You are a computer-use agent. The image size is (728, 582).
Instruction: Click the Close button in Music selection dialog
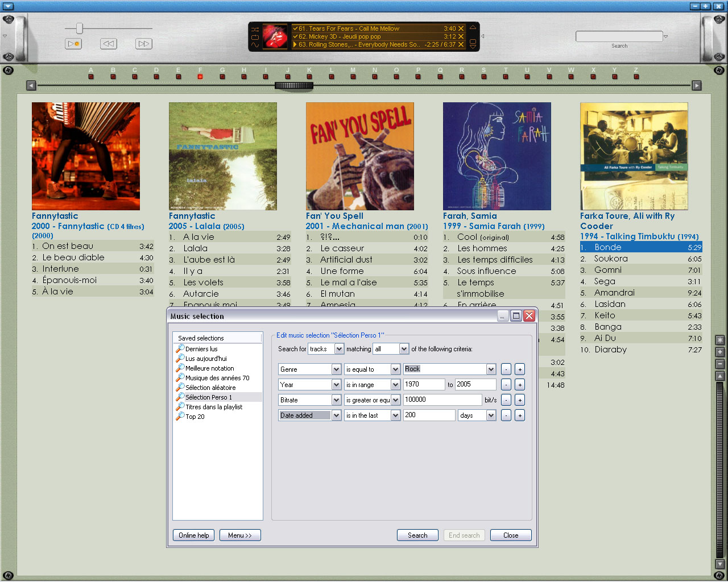(x=511, y=535)
